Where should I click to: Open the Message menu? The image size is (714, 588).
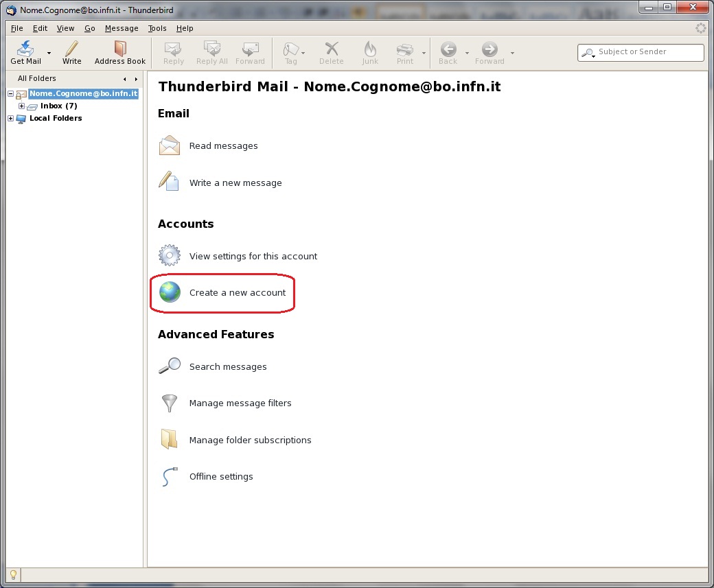tap(122, 28)
